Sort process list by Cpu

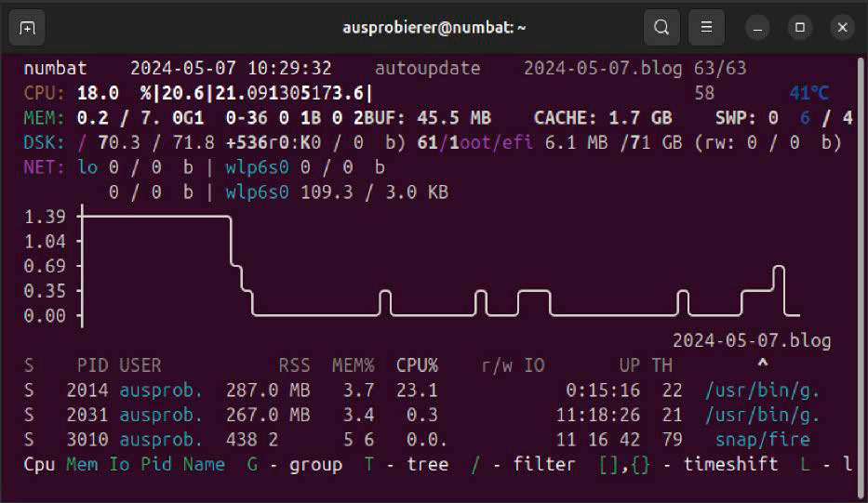click(39, 464)
